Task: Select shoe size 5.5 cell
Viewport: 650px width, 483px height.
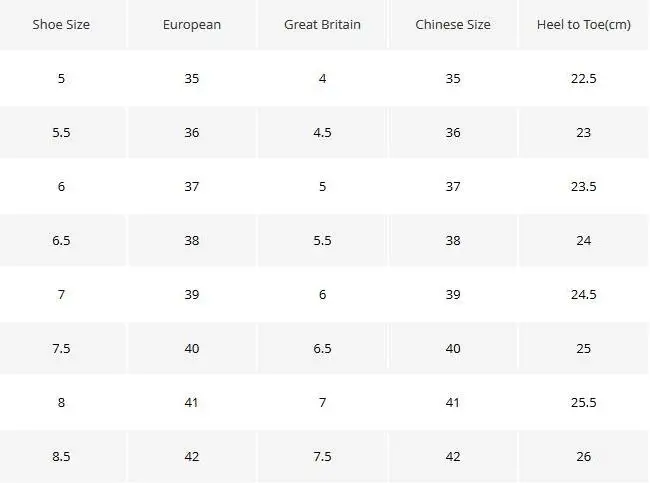Action: click(62, 132)
